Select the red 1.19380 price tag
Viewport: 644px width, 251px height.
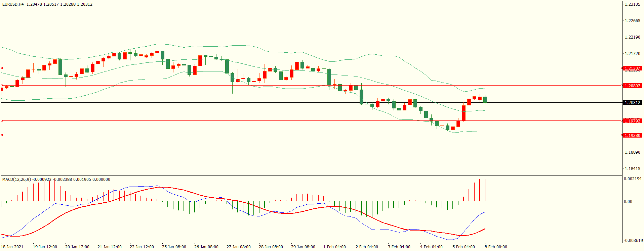[x=632, y=135]
